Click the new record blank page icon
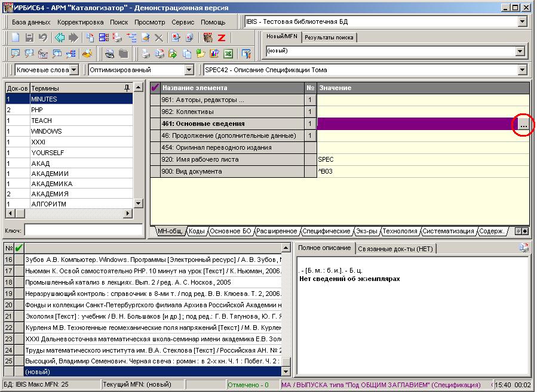 pyautogui.click(x=16, y=38)
